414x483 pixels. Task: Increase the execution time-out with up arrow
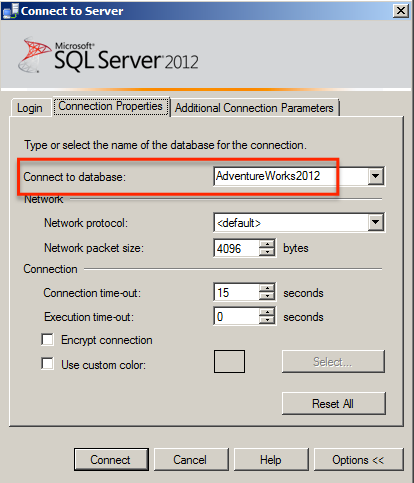pyautogui.click(x=267, y=312)
